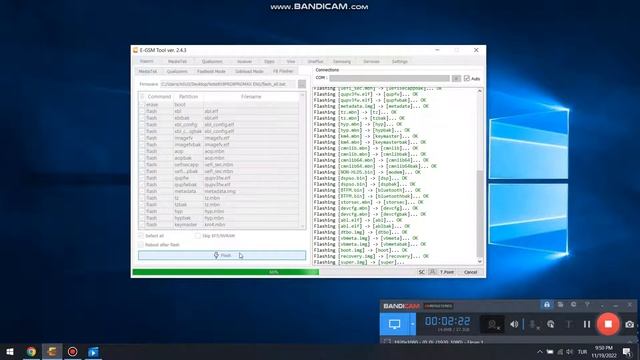Click Bandicam speaker volume icon
The image size is (640, 360).
(514, 324)
